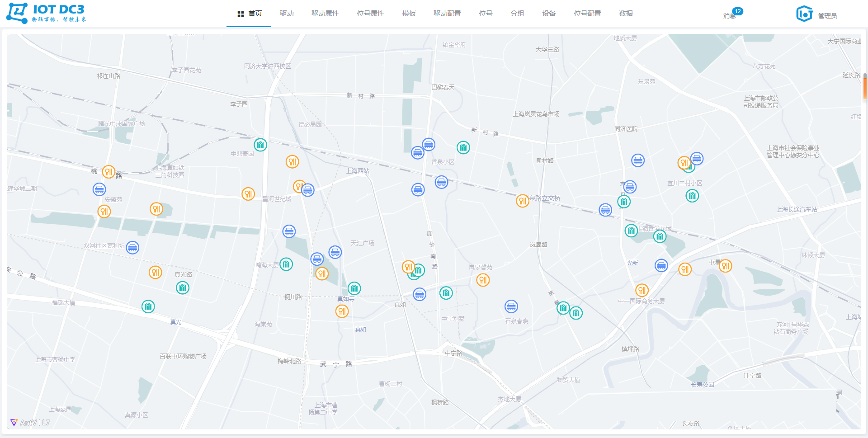Click the building marker below 宜川二村小区

(692, 196)
